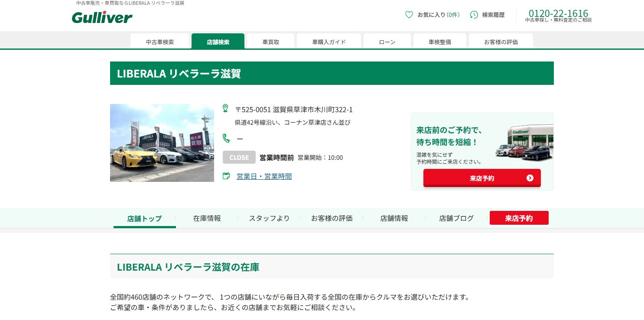
Task: Select the 車購入ガイド menu item
Action: (329, 42)
